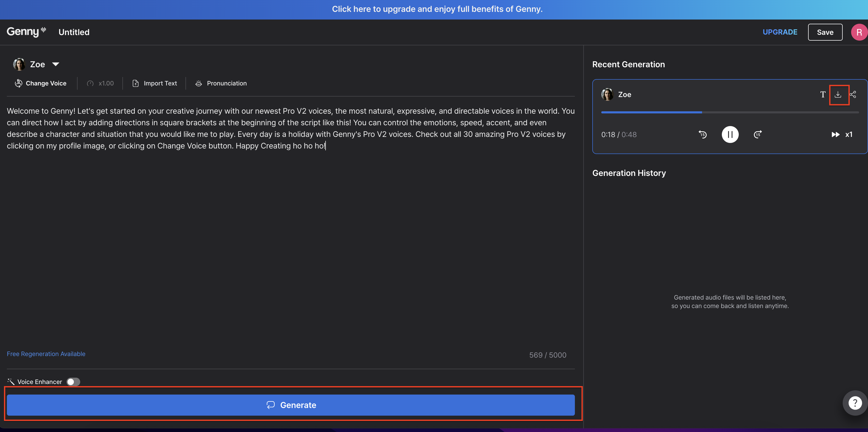
Task: Click Zoe's avatar in Recent Generation
Action: [607, 95]
